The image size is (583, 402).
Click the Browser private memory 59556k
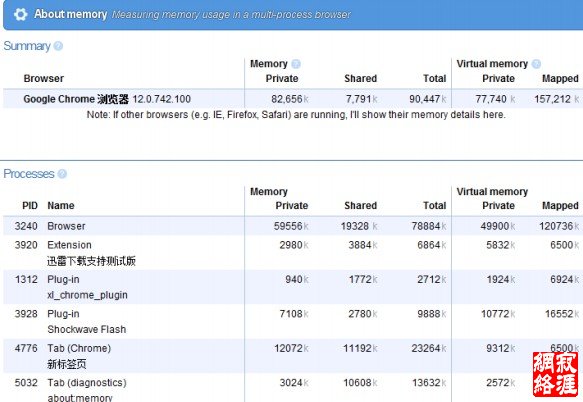[x=291, y=226]
